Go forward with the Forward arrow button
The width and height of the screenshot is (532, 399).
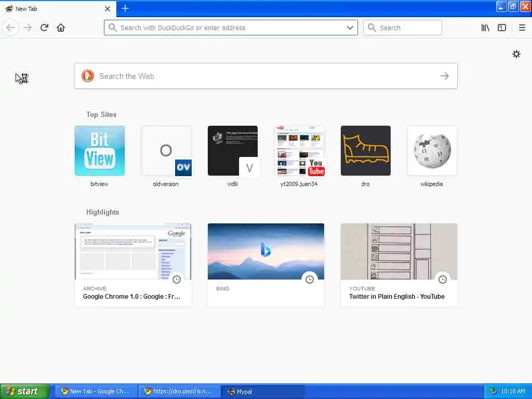(28, 28)
